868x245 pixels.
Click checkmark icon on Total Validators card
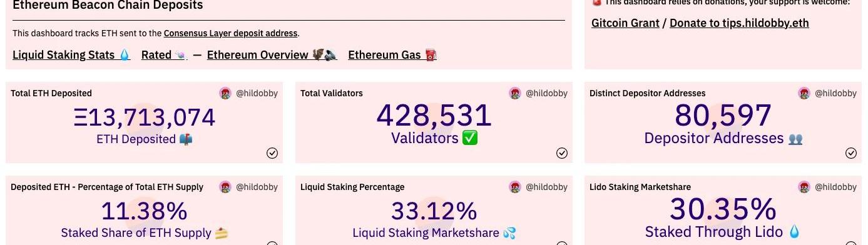pyautogui.click(x=562, y=153)
